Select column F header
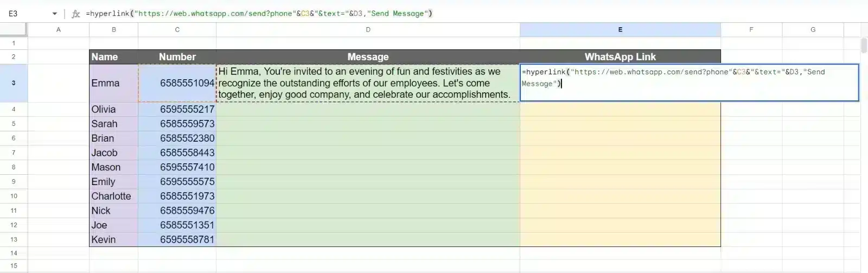This screenshot has height=273, width=868. [751, 30]
